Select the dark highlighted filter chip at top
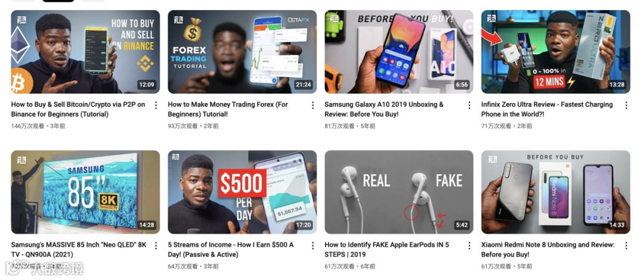 (x=58, y=1)
